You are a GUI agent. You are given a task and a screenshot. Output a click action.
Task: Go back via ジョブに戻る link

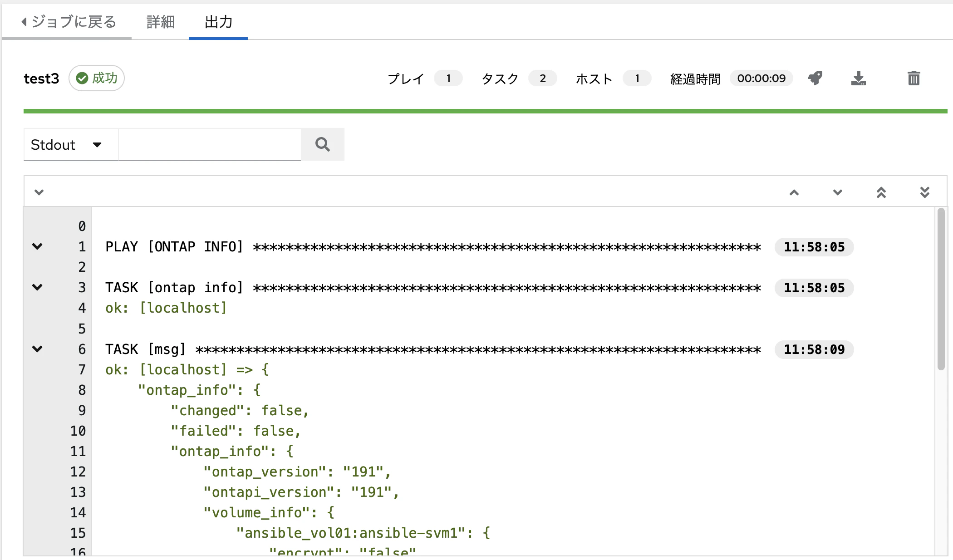pyautogui.click(x=69, y=22)
